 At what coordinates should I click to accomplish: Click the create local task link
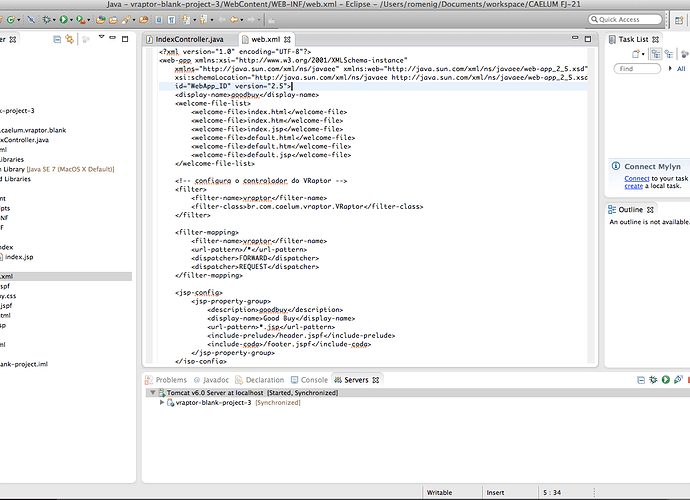point(634,186)
